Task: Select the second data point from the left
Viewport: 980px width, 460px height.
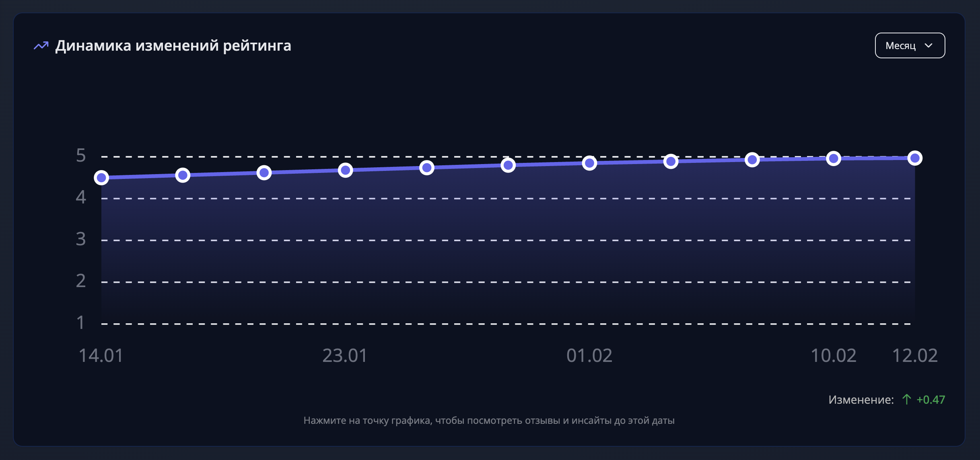Action: pyautogui.click(x=183, y=175)
